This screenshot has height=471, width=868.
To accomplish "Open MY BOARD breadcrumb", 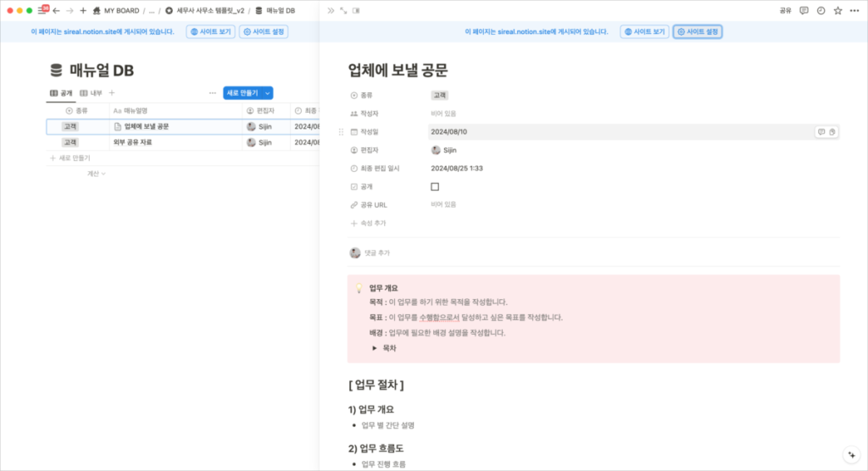I will (x=116, y=10).
